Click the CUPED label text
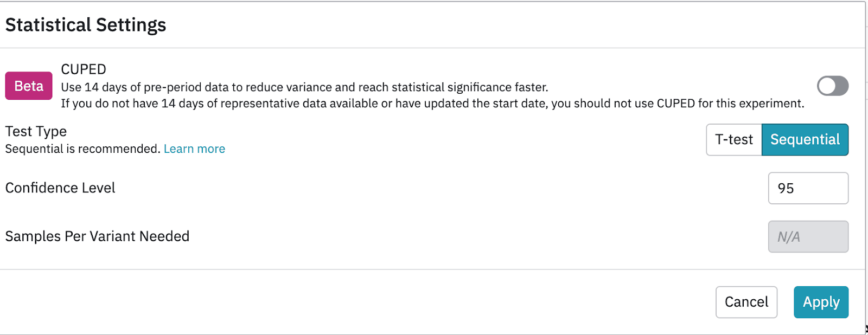This screenshot has width=868, height=335. (x=84, y=69)
